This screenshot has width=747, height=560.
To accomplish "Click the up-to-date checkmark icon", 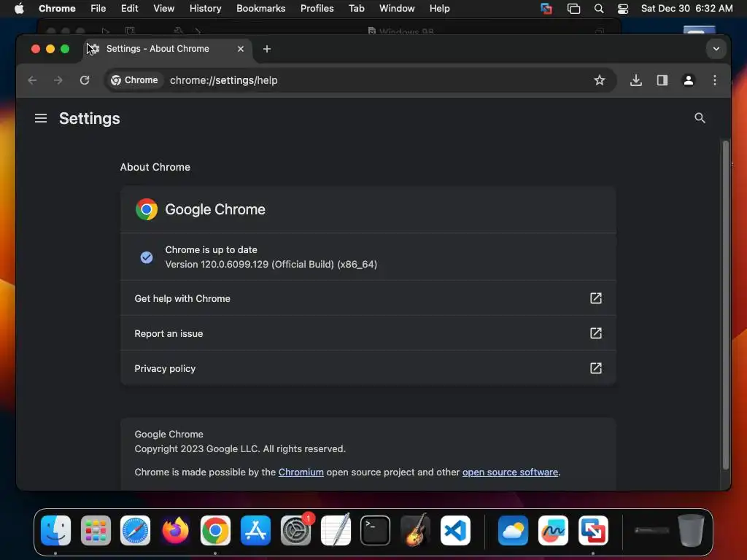I will pos(146,257).
